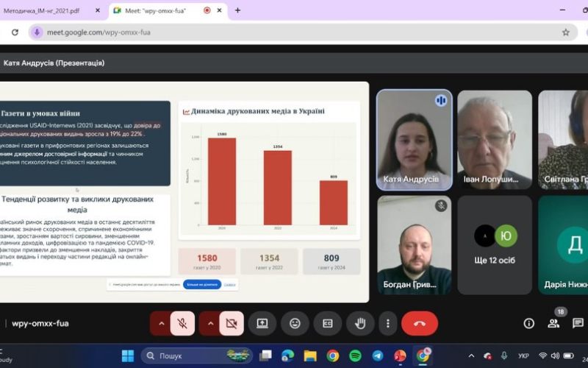Leave the call with red button
Image resolution: width=588 pixels, height=368 pixels.
420,323
